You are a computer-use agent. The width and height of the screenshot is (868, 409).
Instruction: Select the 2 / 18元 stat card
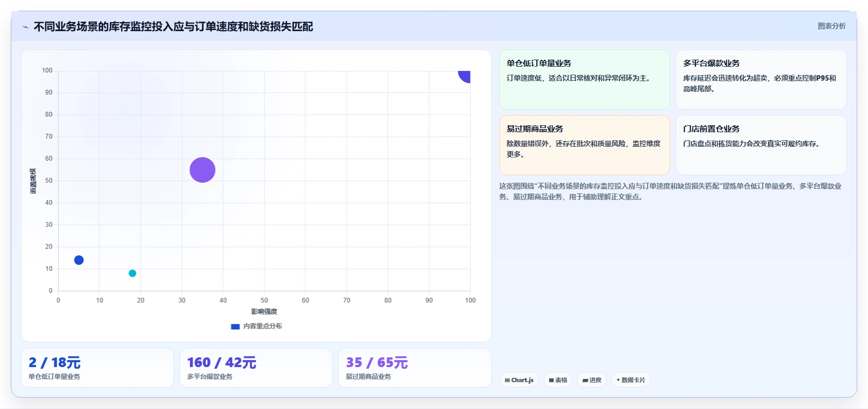tap(97, 368)
